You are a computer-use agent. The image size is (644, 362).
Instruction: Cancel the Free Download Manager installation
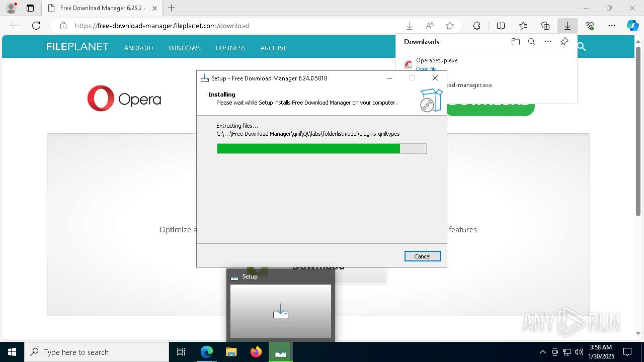click(423, 256)
